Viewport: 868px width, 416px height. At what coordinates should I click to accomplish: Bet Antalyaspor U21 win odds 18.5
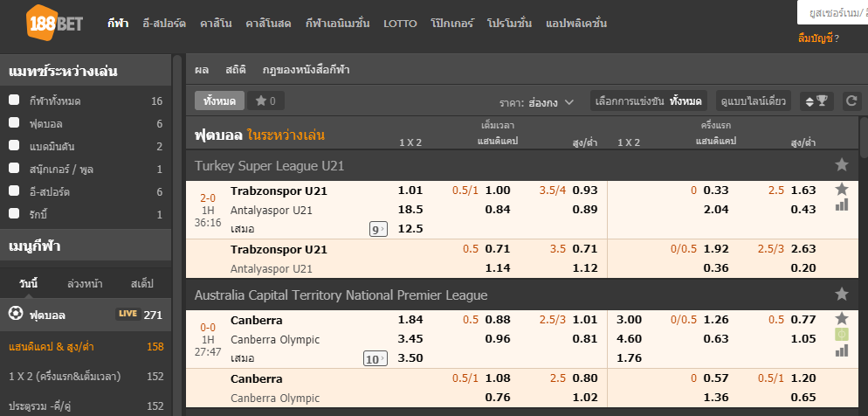click(x=410, y=210)
